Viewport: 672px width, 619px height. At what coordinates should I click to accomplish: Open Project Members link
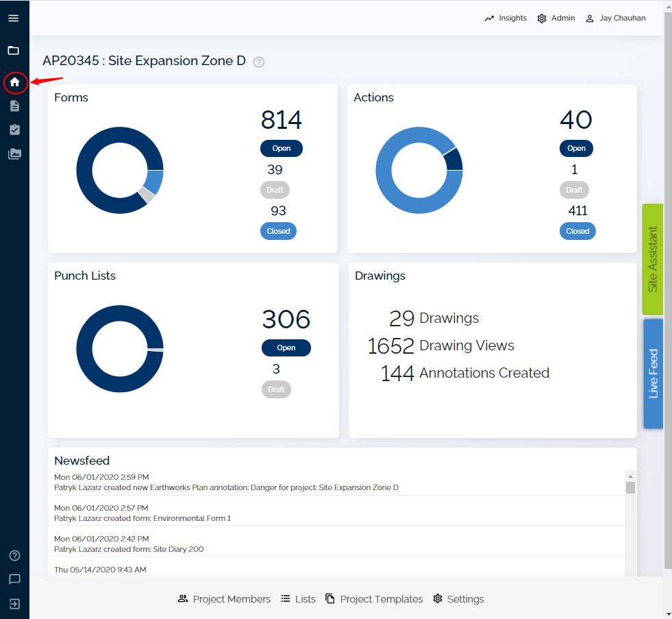pos(224,599)
